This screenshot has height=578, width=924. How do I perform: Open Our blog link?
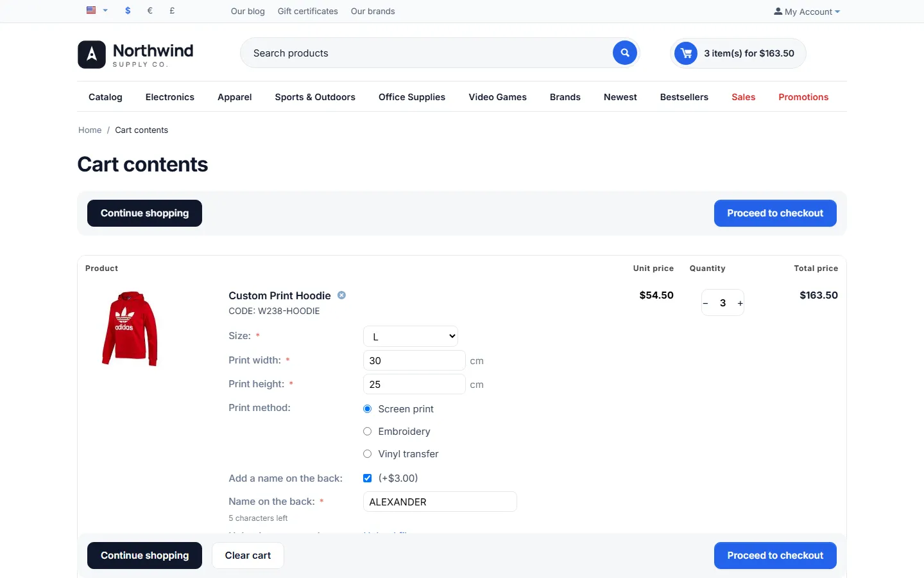(248, 11)
